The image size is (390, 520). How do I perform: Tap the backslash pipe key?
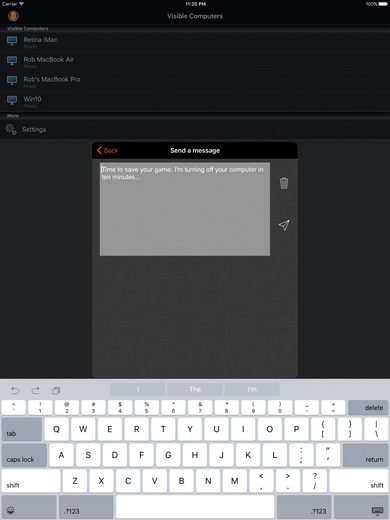(x=376, y=429)
